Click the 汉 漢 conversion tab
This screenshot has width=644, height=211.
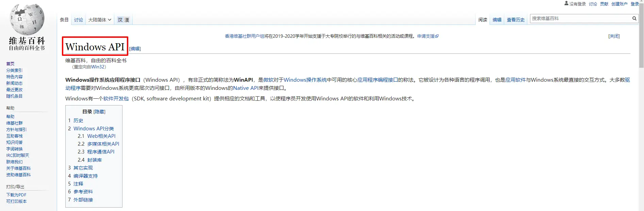(x=123, y=20)
